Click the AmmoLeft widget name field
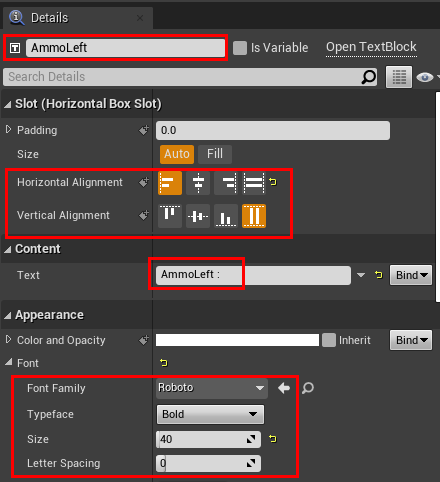This screenshot has width=440, height=482. coord(125,48)
